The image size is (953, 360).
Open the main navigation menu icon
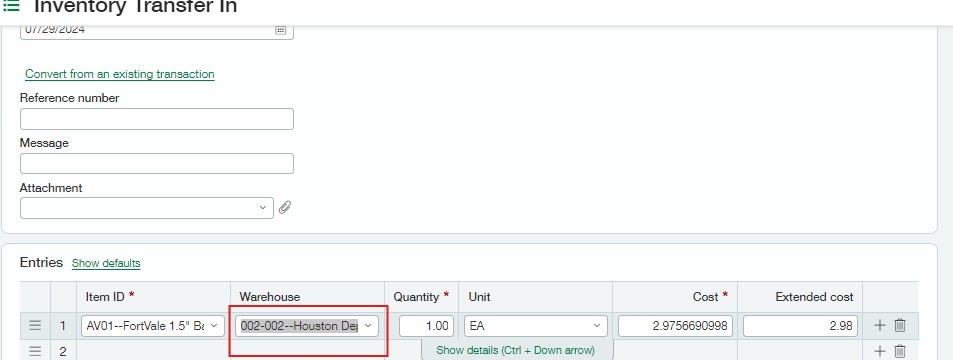pyautogui.click(x=11, y=6)
